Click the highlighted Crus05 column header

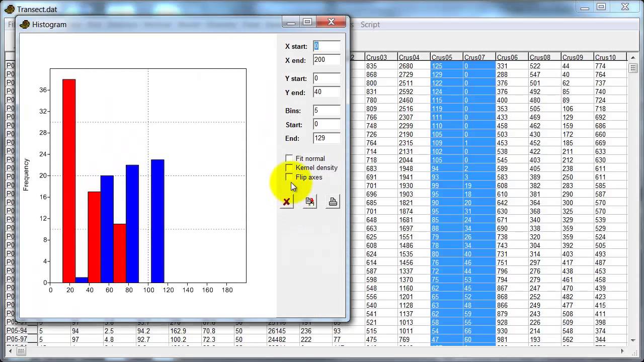click(x=447, y=57)
